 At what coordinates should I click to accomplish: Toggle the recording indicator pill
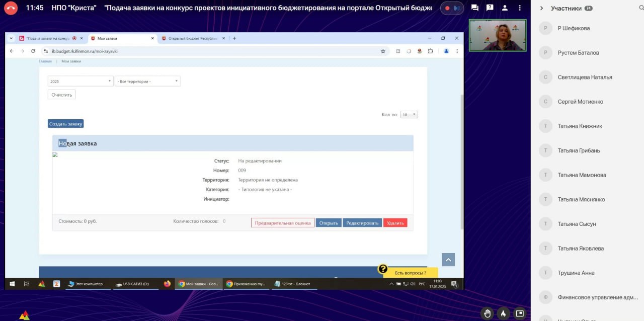[x=453, y=8]
